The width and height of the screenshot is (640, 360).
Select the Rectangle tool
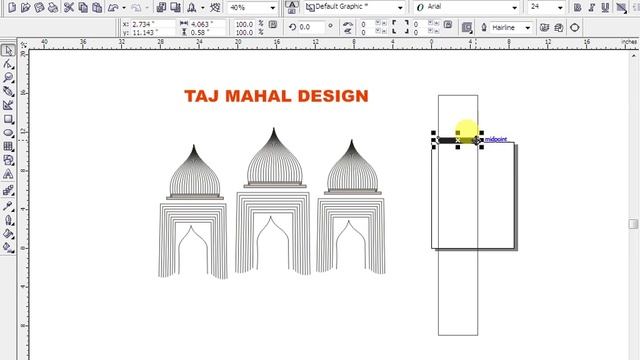8,119
